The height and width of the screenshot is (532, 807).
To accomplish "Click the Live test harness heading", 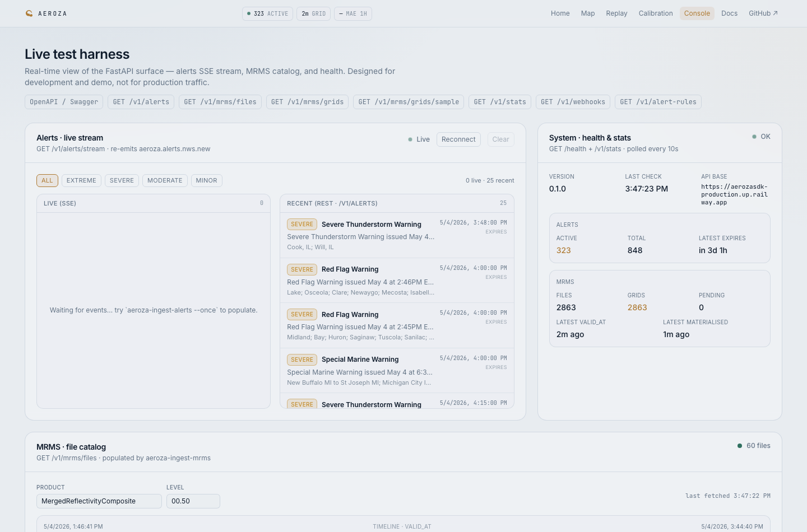I will tap(77, 54).
